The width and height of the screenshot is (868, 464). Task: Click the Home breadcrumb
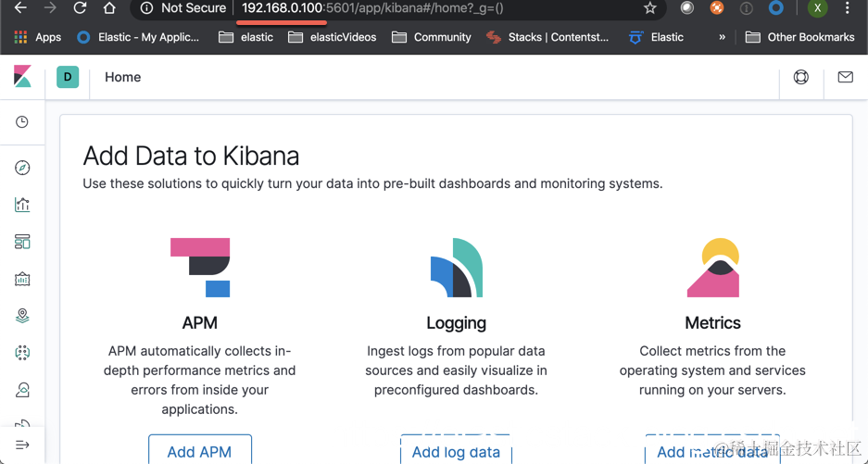(x=123, y=77)
